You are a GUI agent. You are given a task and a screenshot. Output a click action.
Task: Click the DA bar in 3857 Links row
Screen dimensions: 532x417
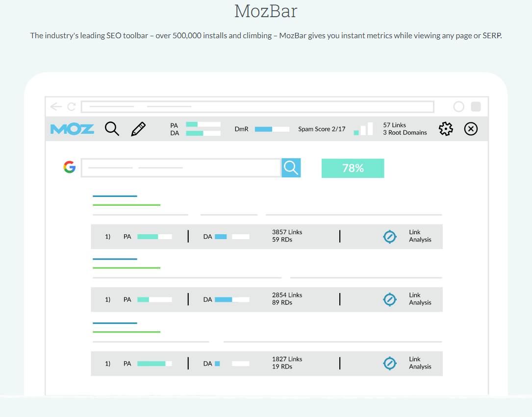(x=232, y=237)
